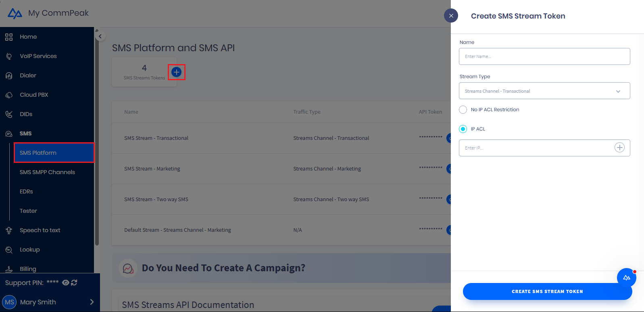Collapse sidebar with chevron button
Viewport: 644px width, 312px height.
(100, 36)
